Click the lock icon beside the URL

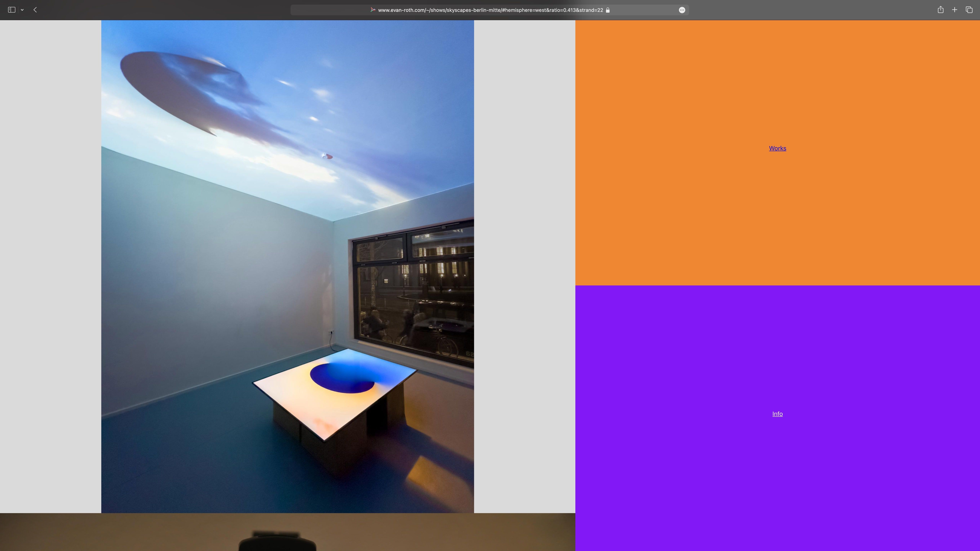coord(608,10)
